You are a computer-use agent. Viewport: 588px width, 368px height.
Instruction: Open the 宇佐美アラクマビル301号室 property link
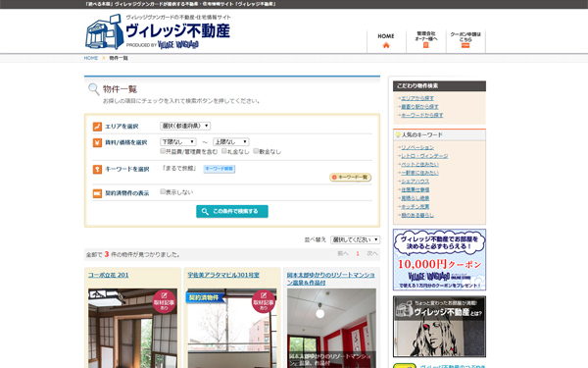pyautogui.click(x=223, y=275)
